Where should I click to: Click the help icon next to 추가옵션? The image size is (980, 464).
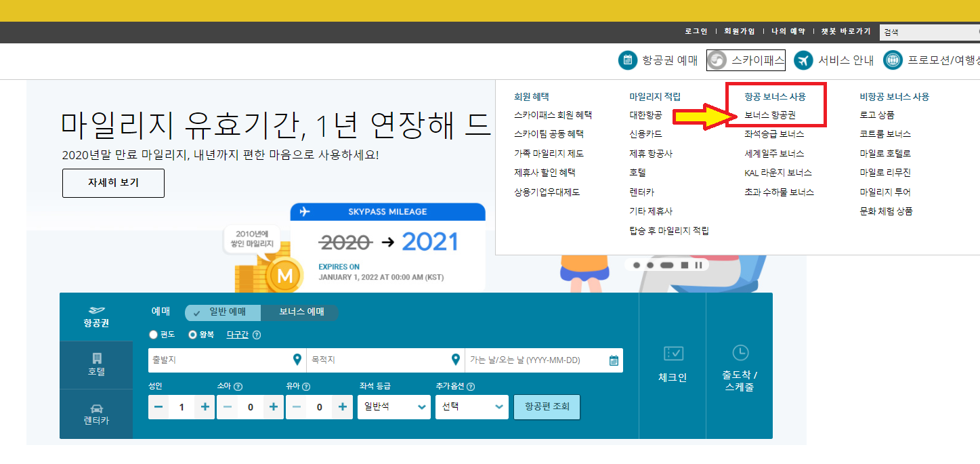click(471, 387)
